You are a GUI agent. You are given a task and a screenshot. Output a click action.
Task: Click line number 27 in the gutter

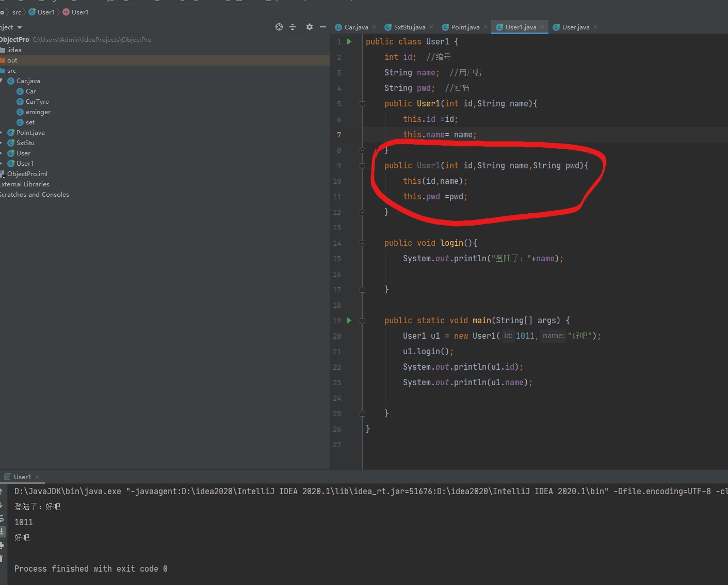[x=337, y=445]
